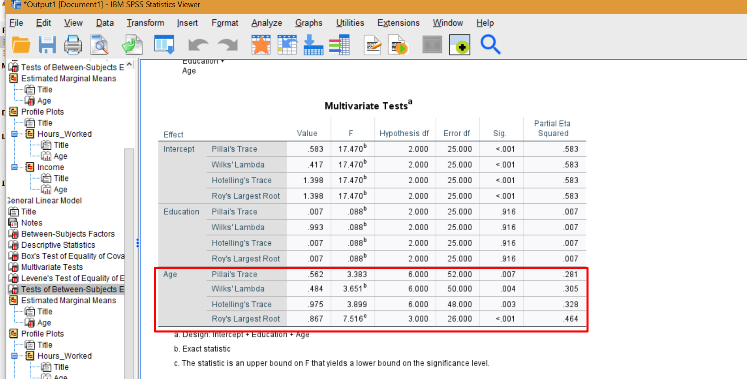Open the Analyze menu
Viewport: 747px width, 379px height.
[x=267, y=23]
